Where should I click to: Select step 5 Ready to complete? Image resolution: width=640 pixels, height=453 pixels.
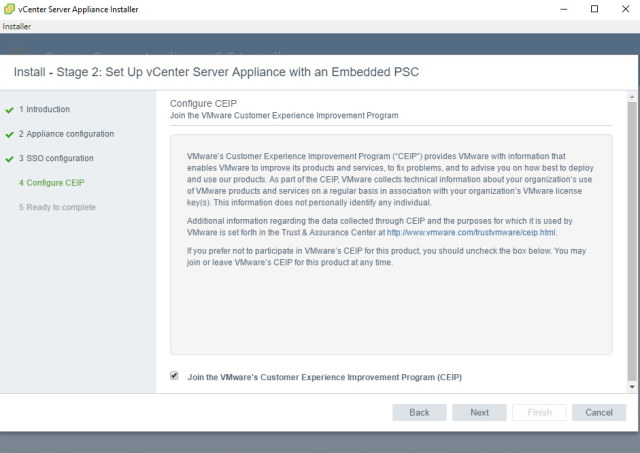57,207
